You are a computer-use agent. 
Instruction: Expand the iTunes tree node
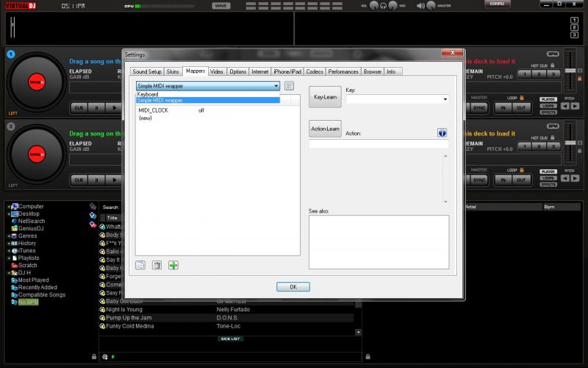point(9,251)
